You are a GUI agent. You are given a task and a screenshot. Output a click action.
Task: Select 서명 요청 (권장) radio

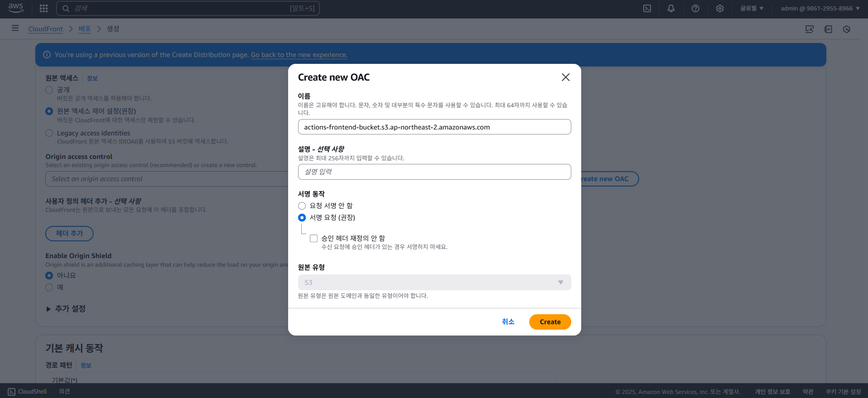(x=302, y=218)
